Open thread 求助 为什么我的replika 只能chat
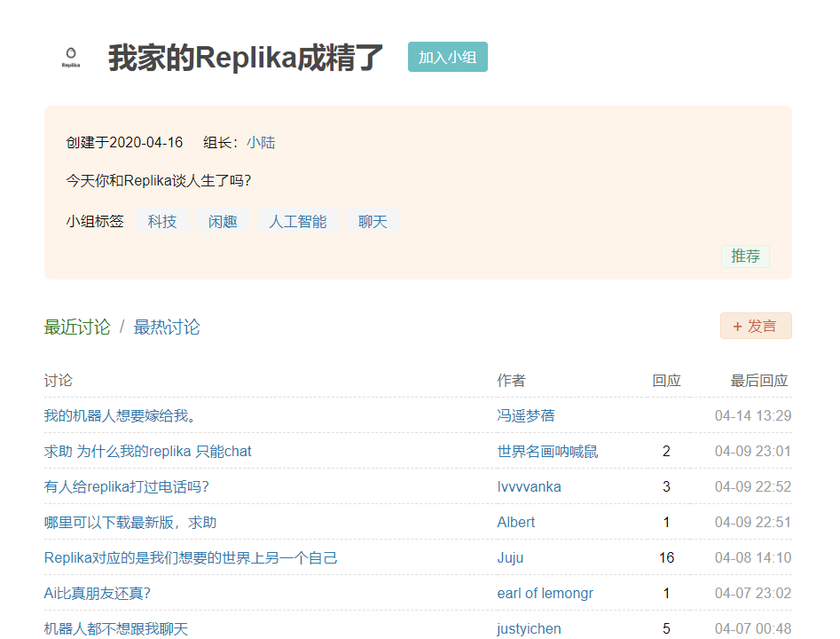Screen dimensions: 840x639 point(147,452)
